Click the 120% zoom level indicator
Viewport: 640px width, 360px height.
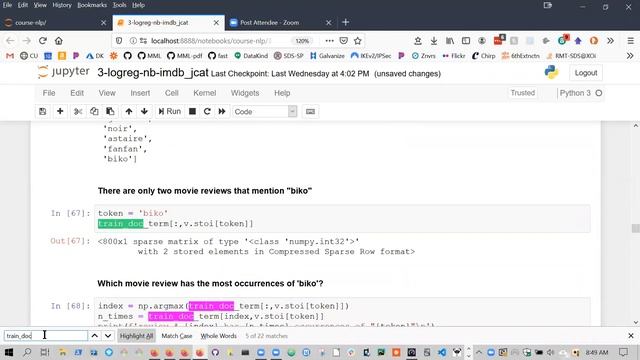click(x=302, y=41)
